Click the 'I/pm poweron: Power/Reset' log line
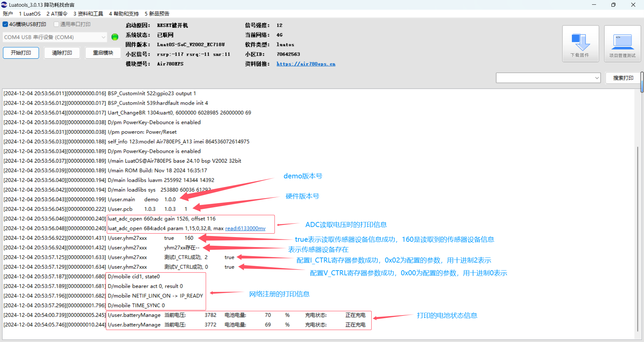The image size is (644, 342). point(90,132)
